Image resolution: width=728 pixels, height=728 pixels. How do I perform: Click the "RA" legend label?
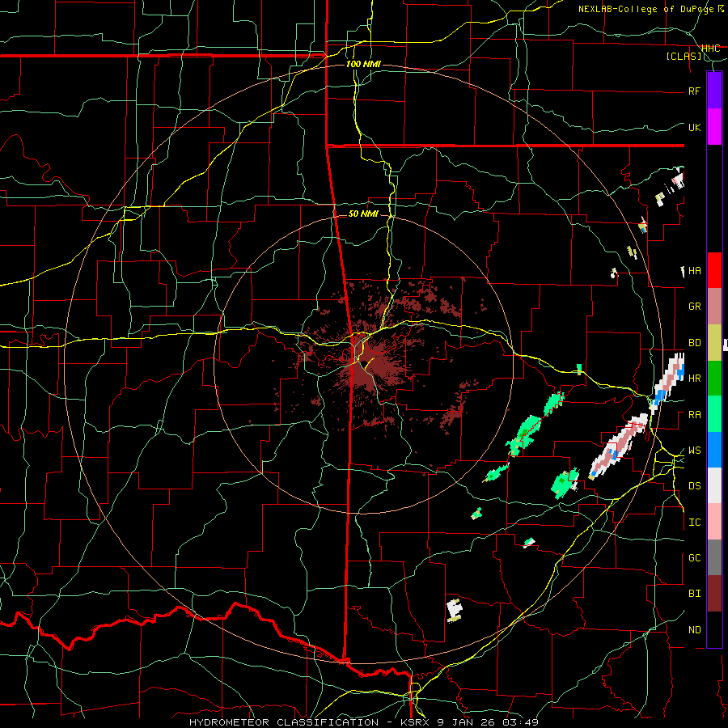click(694, 414)
